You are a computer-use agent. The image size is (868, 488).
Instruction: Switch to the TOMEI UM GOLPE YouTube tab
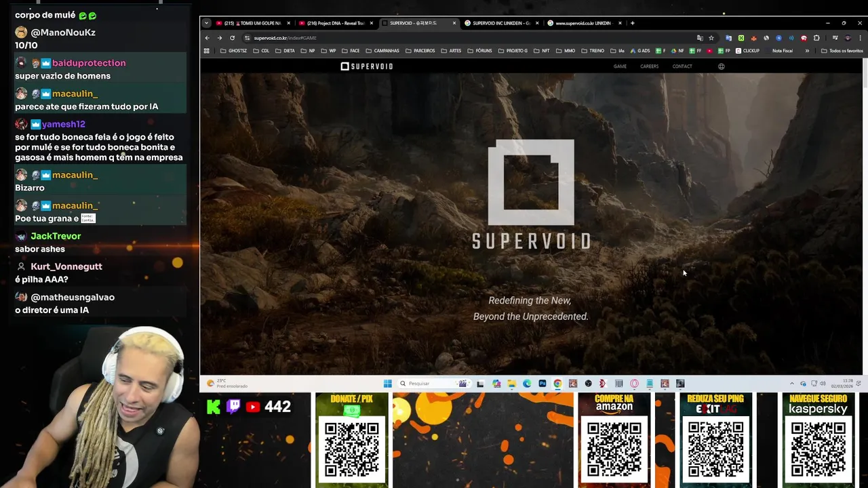click(254, 23)
